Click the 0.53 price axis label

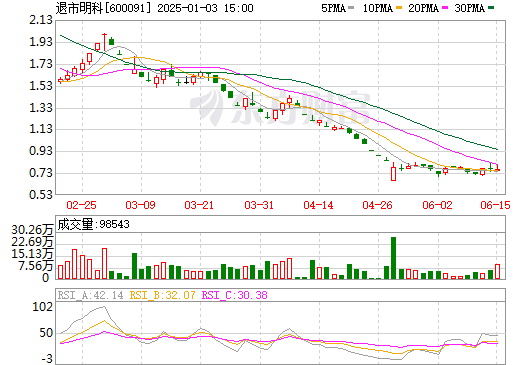(41, 194)
